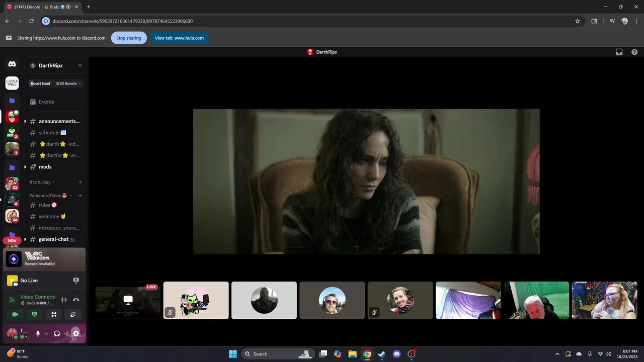Viewport: 644px width, 362px height.
Task: Open Copilot from the taskbar
Action: pos(338,354)
